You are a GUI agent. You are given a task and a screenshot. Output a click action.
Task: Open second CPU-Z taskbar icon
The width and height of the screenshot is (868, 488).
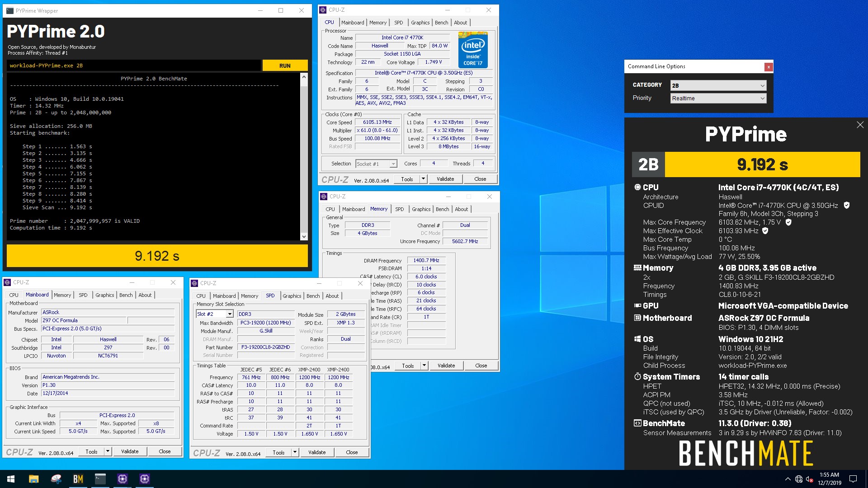pyautogui.click(x=145, y=479)
